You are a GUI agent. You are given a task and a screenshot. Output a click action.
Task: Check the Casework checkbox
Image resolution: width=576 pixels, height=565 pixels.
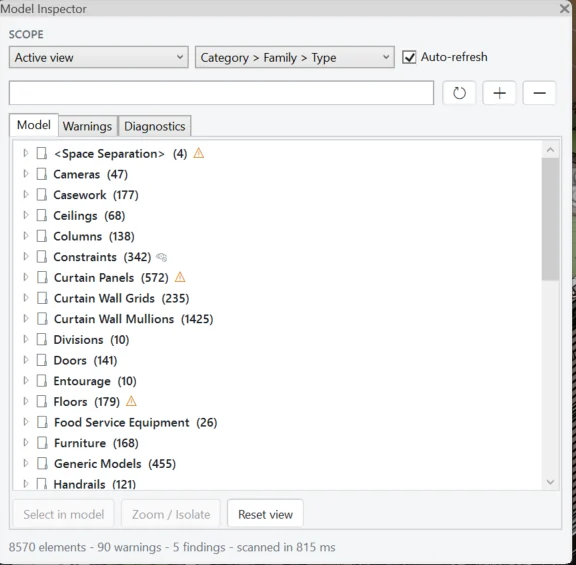pos(42,195)
